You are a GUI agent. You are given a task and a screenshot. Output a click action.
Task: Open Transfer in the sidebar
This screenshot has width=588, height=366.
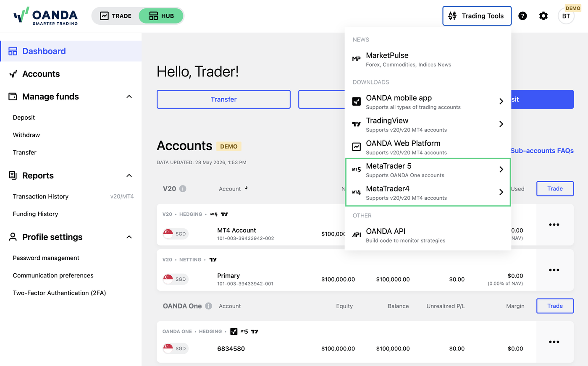coord(25,152)
